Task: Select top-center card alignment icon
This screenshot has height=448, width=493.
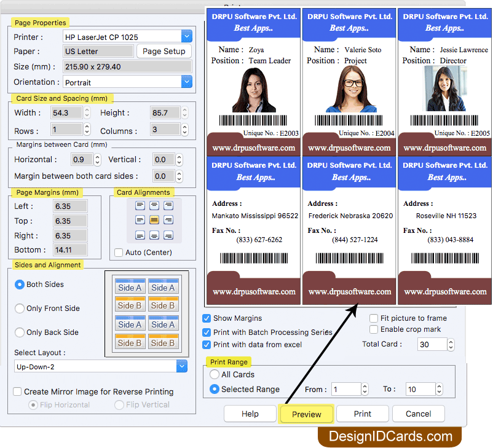Action: tap(154, 206)
